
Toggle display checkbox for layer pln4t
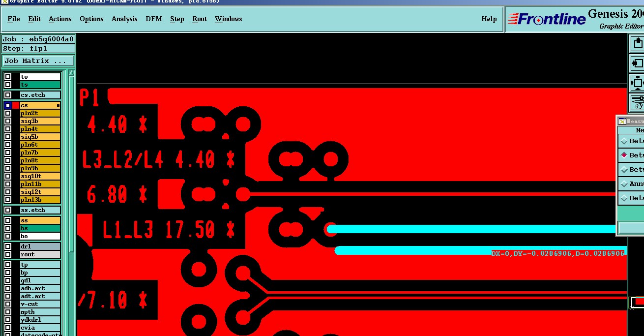click(x=8, y=129)
